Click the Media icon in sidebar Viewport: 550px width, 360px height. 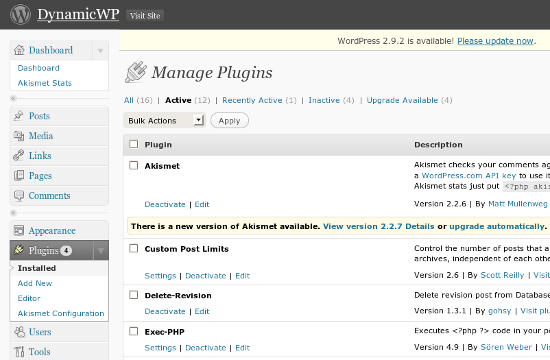(19, 136)
